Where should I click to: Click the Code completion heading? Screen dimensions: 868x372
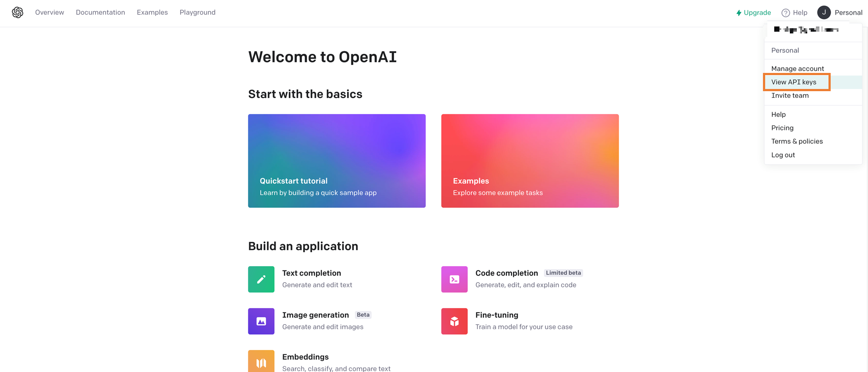[506, 273]
